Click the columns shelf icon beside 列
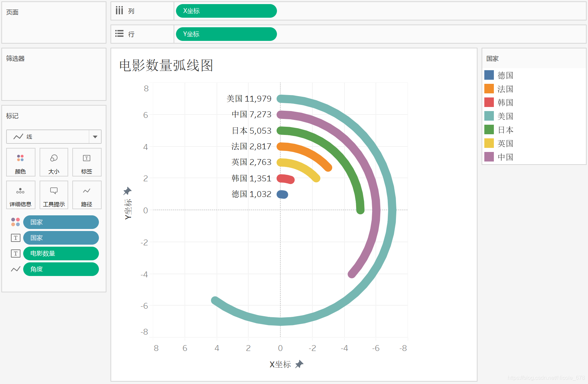The height and width of the screenshot is (384, 588). pos(119,11)
